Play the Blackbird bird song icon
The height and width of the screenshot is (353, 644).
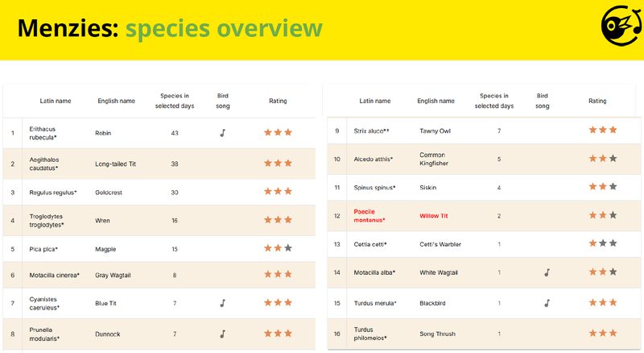547,303
